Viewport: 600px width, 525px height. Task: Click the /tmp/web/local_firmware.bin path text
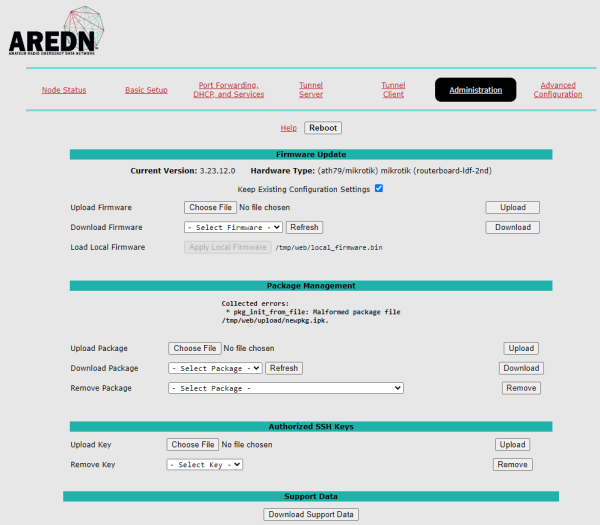point(329,248)
